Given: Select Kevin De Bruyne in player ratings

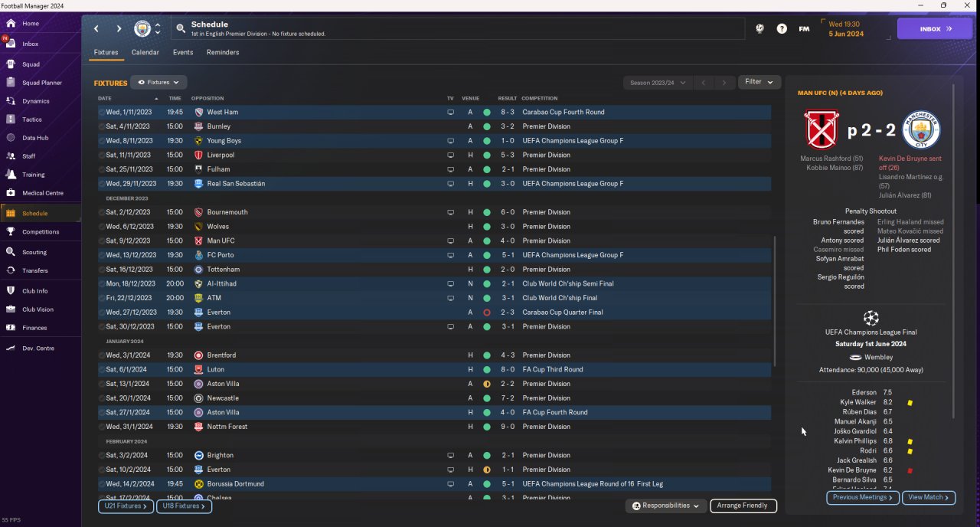Looking at the screenshot, I should [x=852, y=470].
